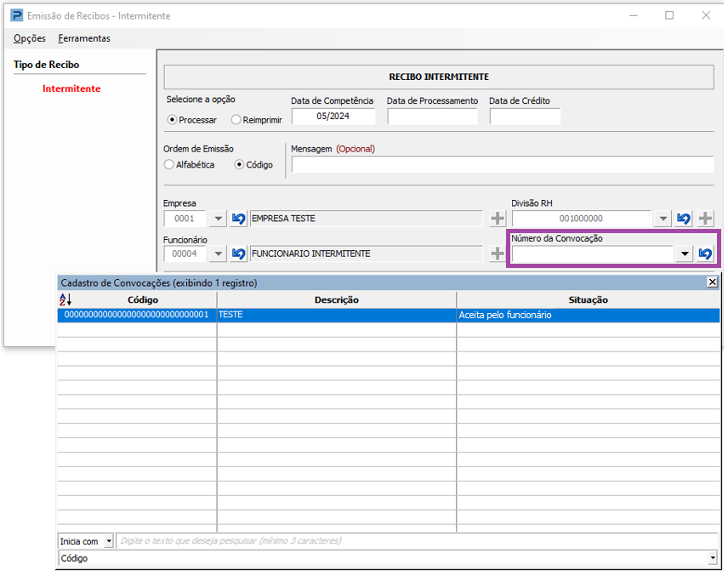Click the FUNCIONARIO INTERMITENTE name field
Screen dimensions: 728x576
[366, 254]
